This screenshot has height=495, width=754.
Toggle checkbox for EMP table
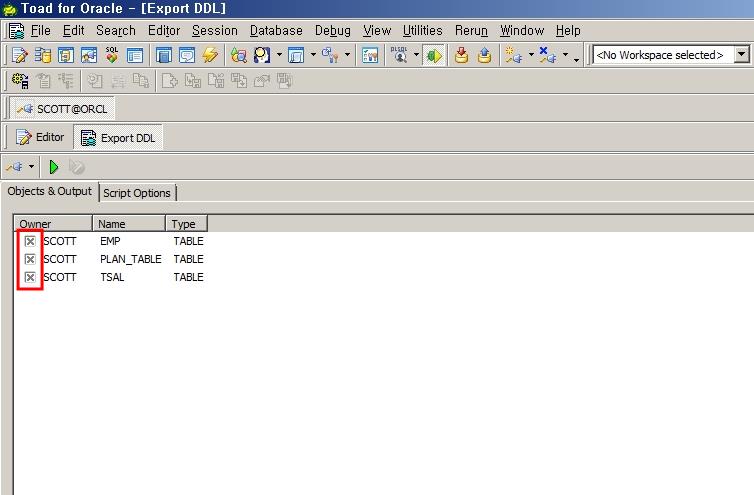(30, 241)
